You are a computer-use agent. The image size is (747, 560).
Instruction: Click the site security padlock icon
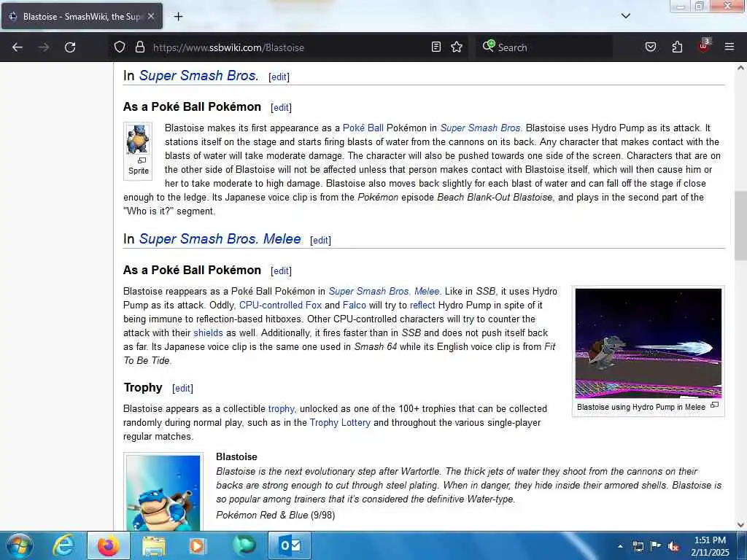pyautogui.click(x=139, y=47)
